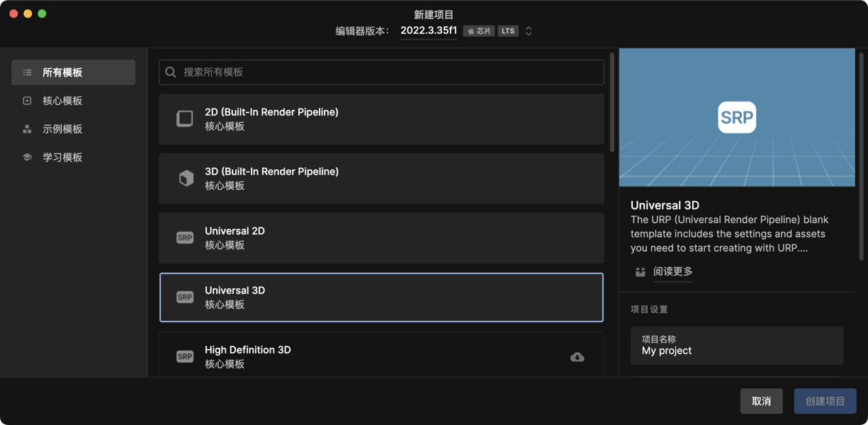Open the editor version dropdown arrows

point(529,31)
